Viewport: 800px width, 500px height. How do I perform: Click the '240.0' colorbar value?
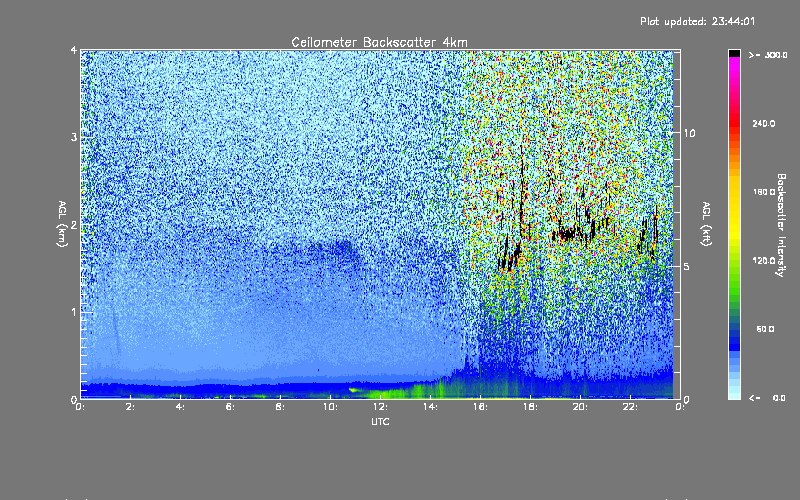[764, 123]
